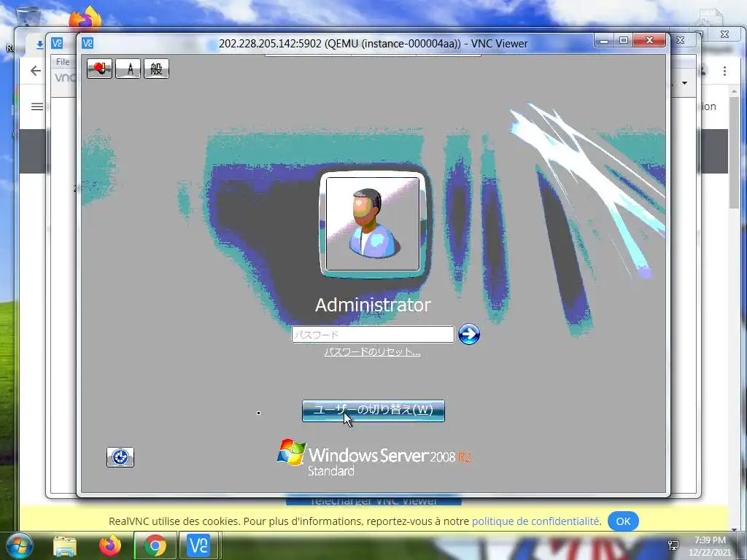Close the Chrome browser window
The height and width of the screenshot is (560, 747).
[724, 34]
